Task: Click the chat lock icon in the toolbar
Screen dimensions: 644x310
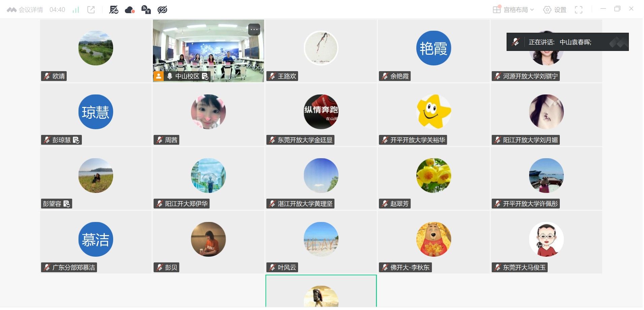Action: pos(146,10)
